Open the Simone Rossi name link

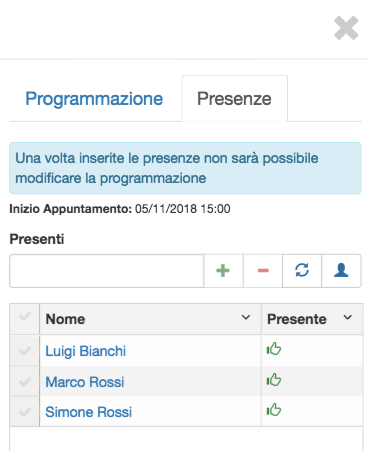tap(89, 412)
